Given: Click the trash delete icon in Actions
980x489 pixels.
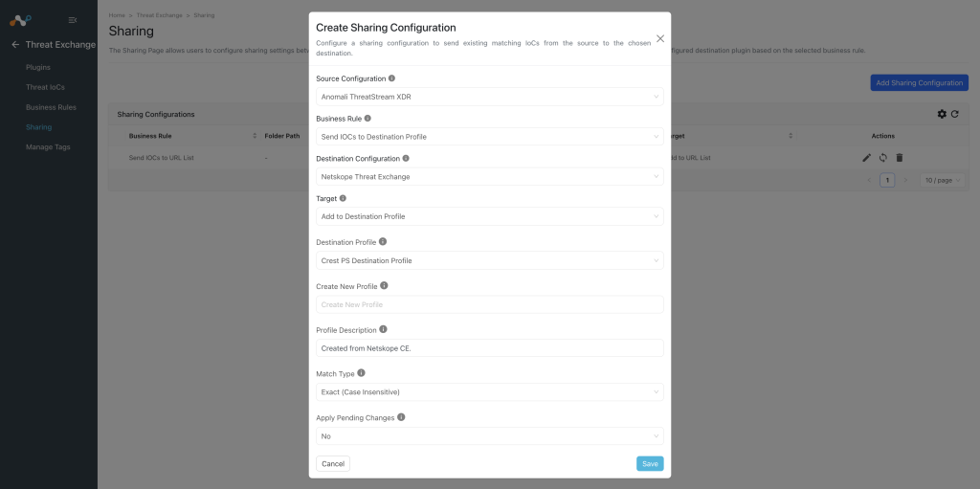Looking at the screenshot, I should pos(900,158).
